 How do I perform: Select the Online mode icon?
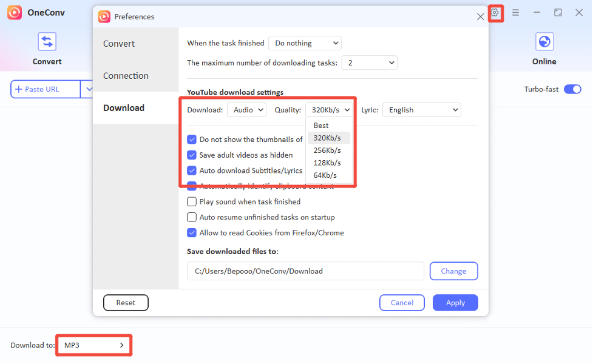(544, 41)
